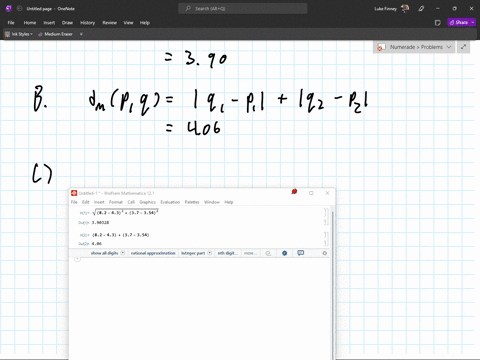Click the search magnifier in Mathematica suggestions bar
Image resolution: width=480 pixels, height=360 pixels.
(268, 253)
